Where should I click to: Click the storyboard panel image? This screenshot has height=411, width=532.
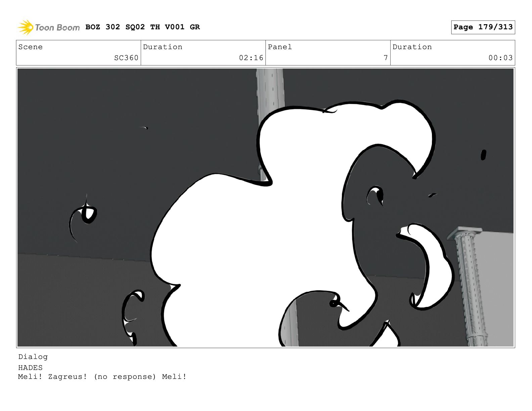click(x=266, y=208)
